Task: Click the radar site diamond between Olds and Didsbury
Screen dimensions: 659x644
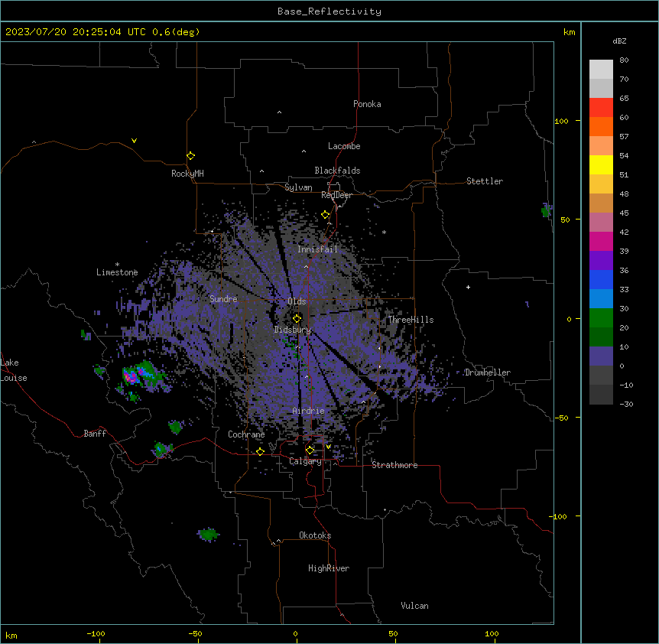Action: pos(297,319)
